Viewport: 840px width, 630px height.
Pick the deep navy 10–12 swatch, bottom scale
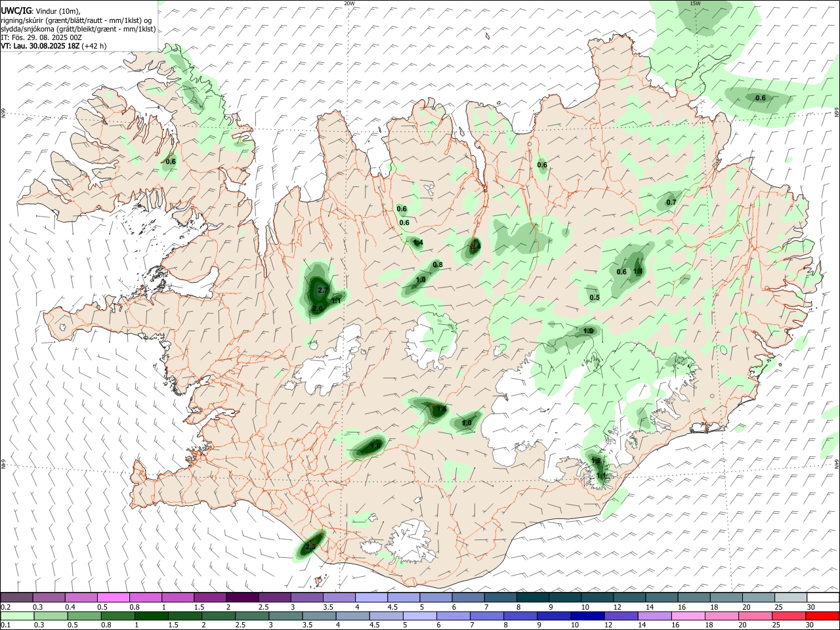[587, 616]
